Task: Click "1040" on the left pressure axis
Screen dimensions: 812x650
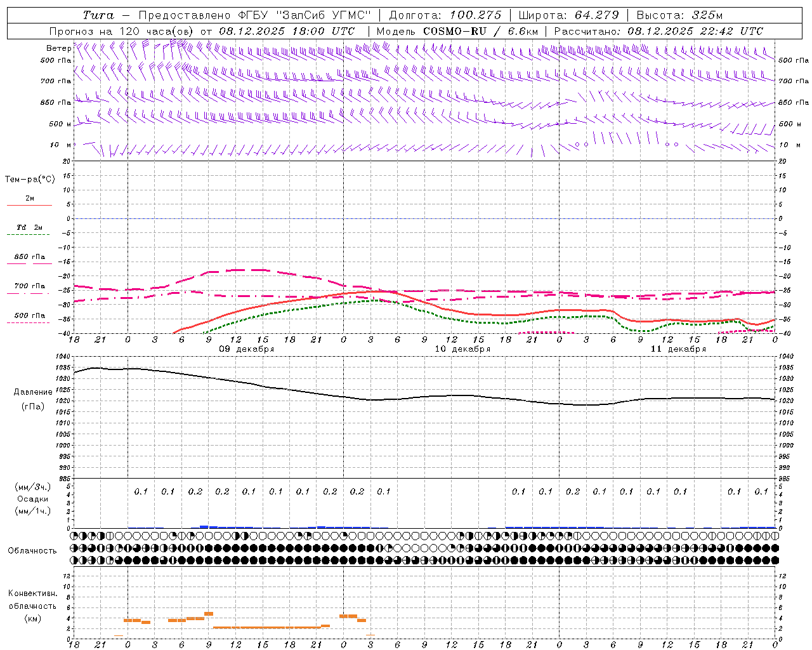Action: [x=64, y=357]
